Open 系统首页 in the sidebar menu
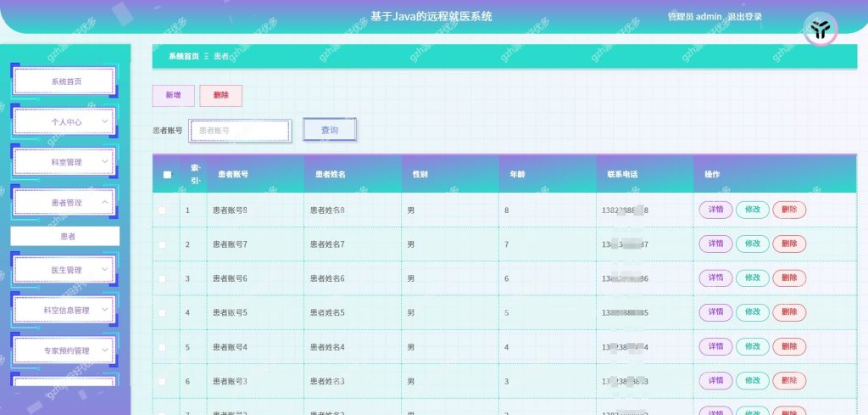Screen dimensions: 868x415 pyautogui.click(x=64, y=81)
